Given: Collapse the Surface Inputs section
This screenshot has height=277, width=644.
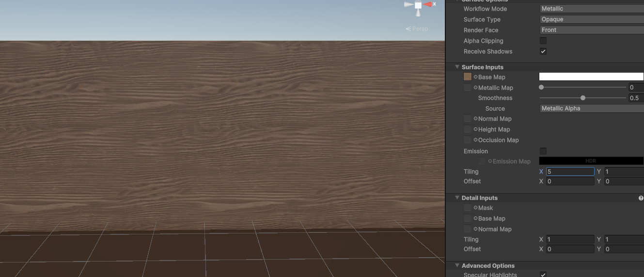Looking at the screenshot, I should (457, 67).
